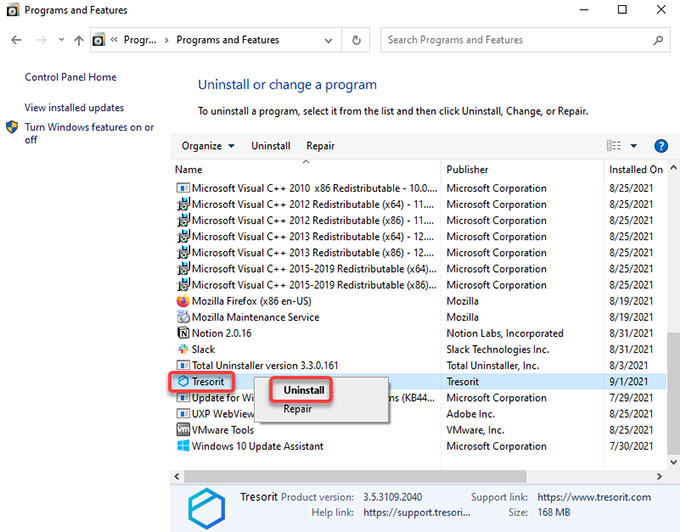Click horizontal scrollbar left arrow

tap(177, 477)
